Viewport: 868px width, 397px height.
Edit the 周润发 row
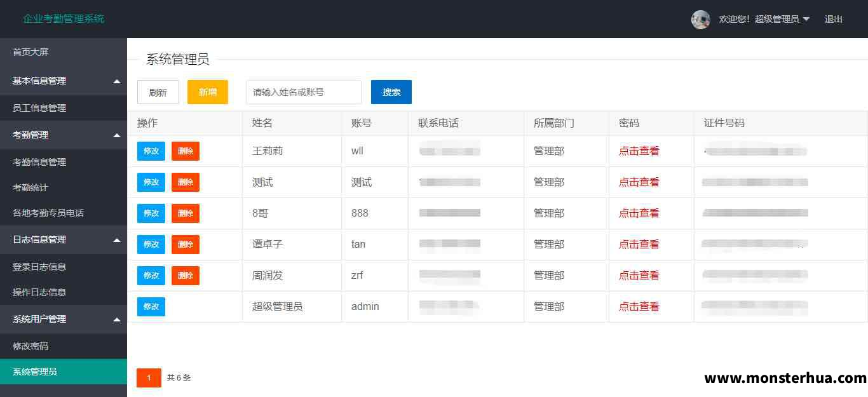pos(151,276)
